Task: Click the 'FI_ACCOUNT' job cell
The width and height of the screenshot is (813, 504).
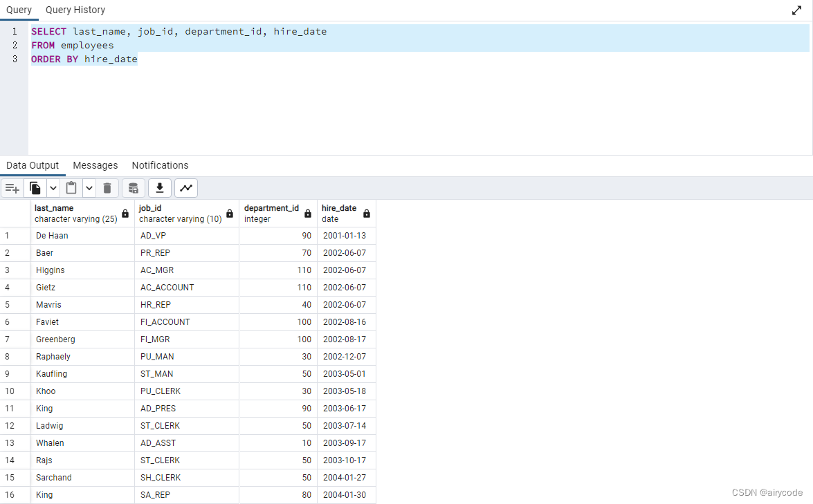Action: coord(187,322)
